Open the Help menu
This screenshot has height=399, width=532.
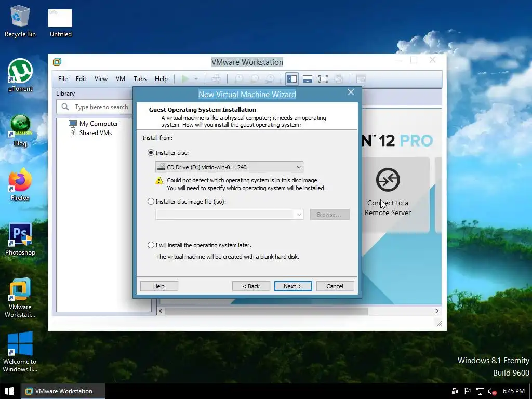pyautogui.click(x=161, y=79)
